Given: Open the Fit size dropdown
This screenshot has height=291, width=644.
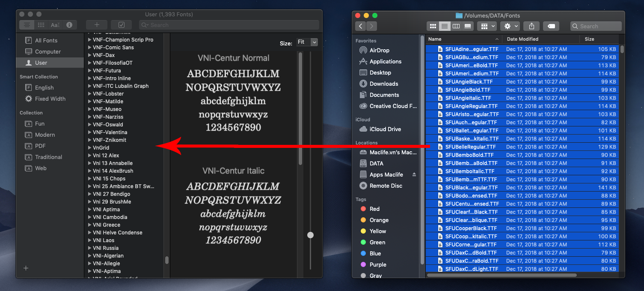Looking at the screenshot, I should (x=307, y=42).
